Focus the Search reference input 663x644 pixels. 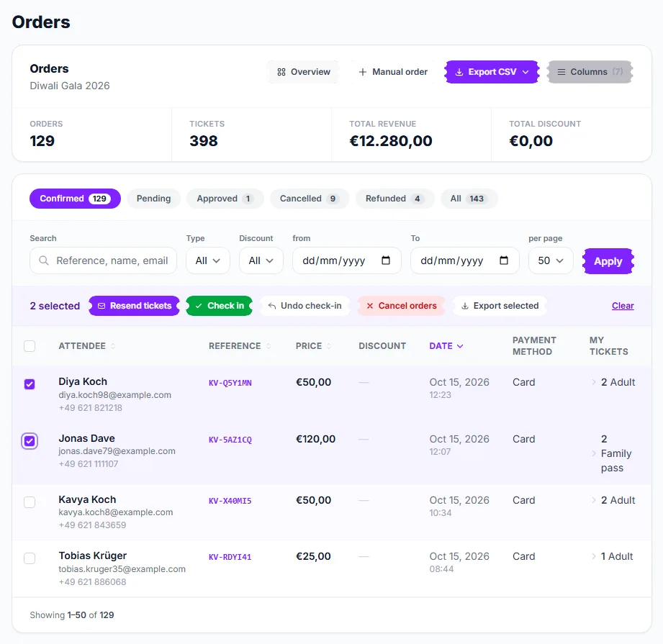tap(103, 260)
